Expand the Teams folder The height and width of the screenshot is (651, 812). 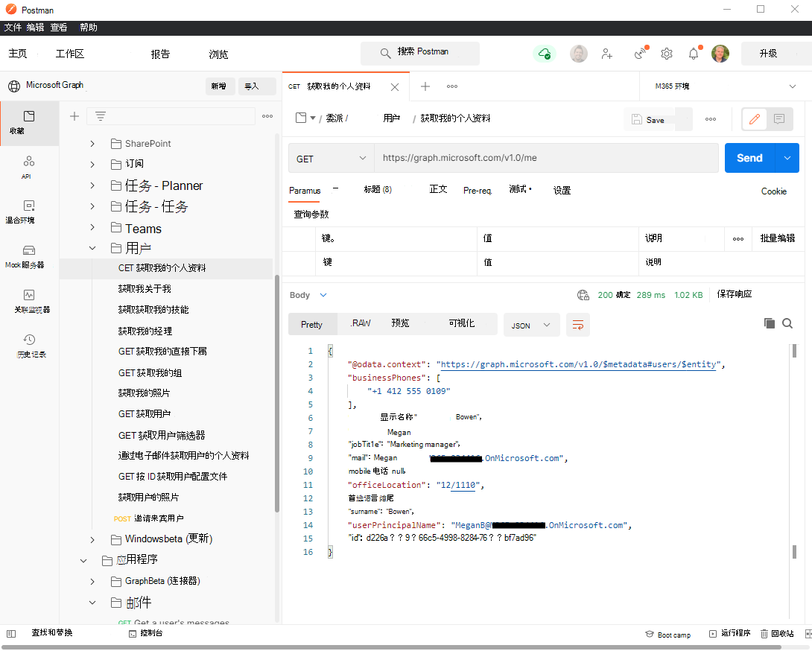(x=92, y=227)
